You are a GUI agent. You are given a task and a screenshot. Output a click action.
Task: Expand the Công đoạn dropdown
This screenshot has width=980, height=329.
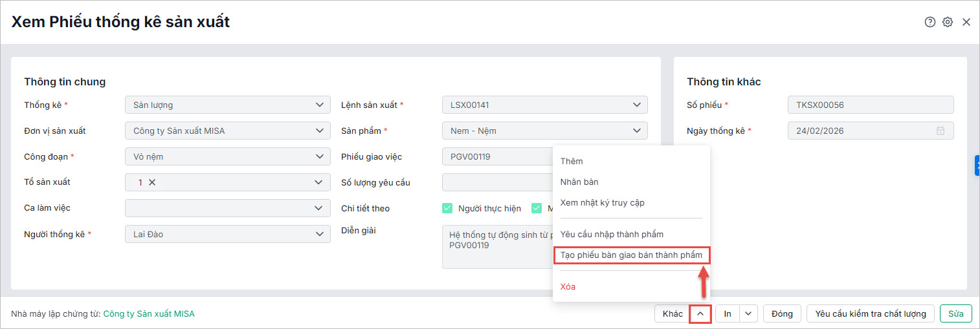coord(318,156)
